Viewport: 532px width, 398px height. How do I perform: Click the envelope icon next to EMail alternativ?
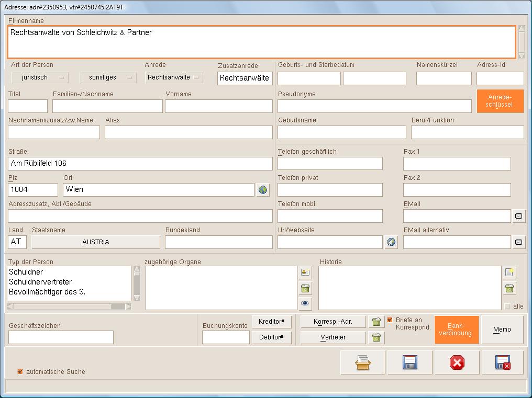(518, 242)
